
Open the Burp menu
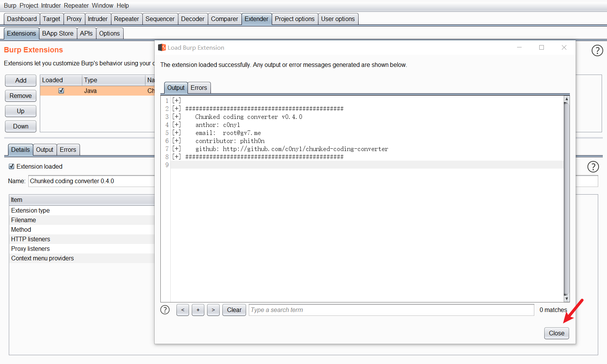pyautogui.click(x=10, y=5)
